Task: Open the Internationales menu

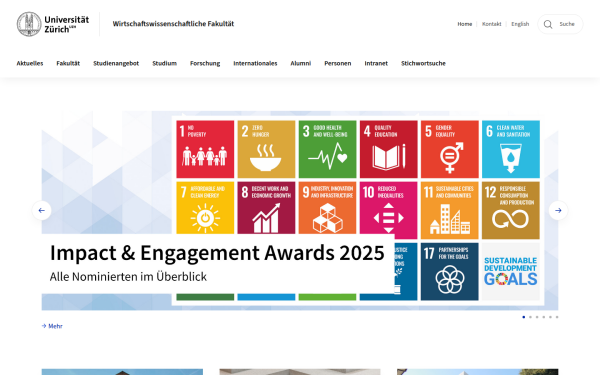Action: tap(255, 64)
